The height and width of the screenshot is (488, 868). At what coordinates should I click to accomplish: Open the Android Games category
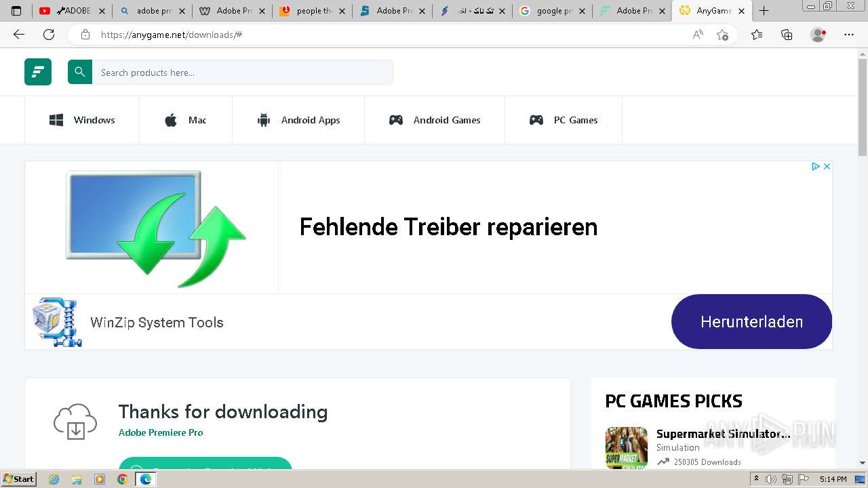tap(435, 120)
